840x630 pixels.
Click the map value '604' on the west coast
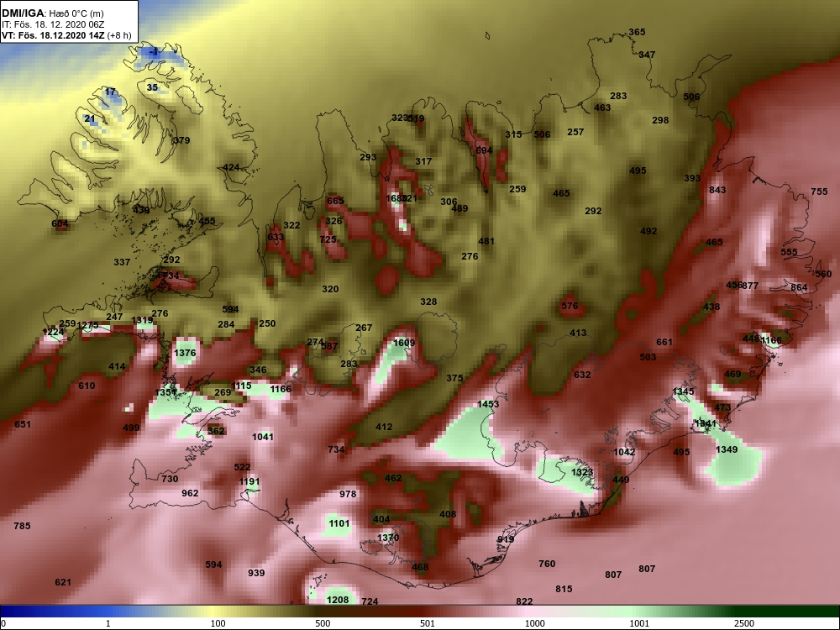pos(60,224)
